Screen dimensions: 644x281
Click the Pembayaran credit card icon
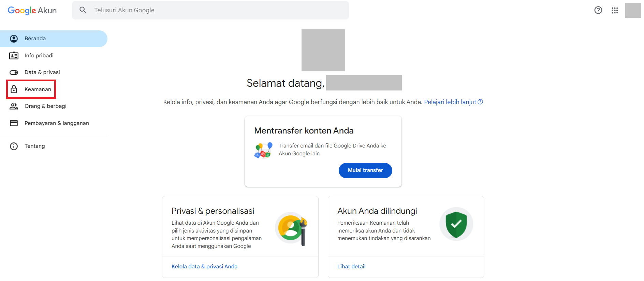[x=14, y=123]
